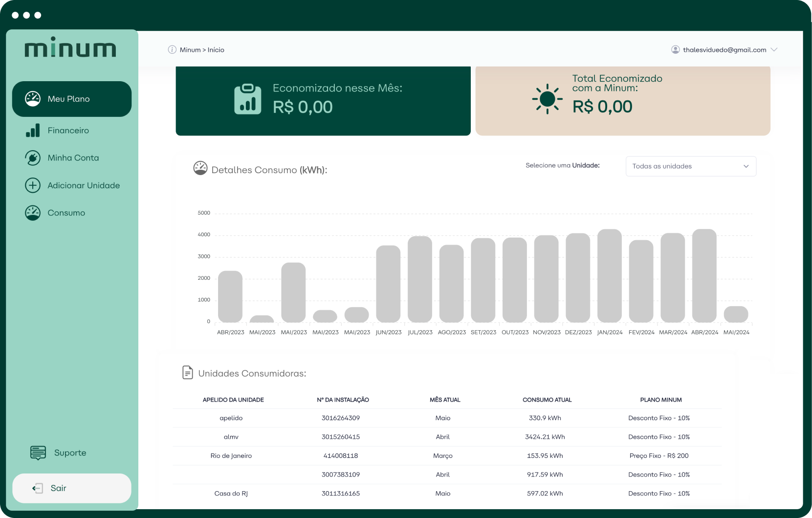Click the Minha Conta plug icon
Screen dimensions: 812x518
pos(33,158)
